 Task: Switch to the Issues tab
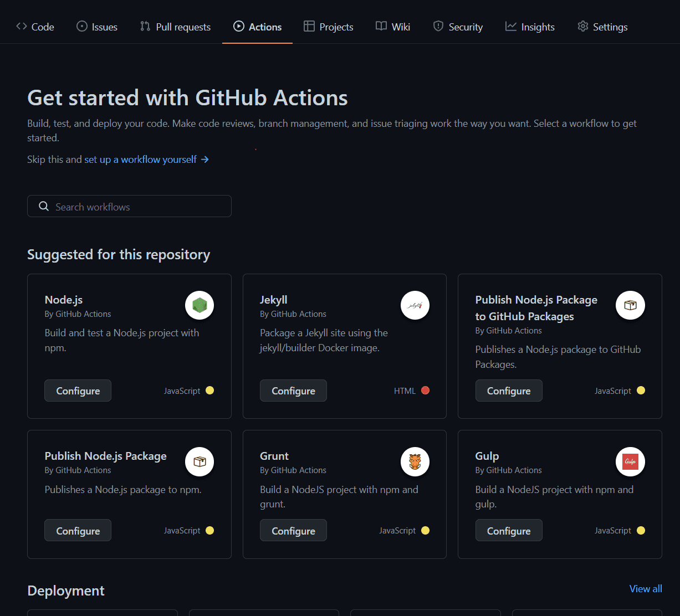(97, 27)
